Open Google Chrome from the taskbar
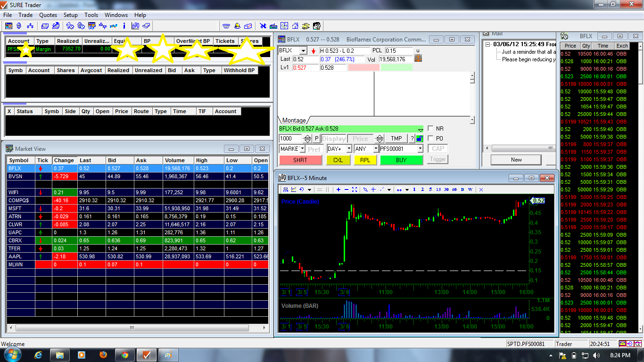The image size is (644, 362). point(125,354)
